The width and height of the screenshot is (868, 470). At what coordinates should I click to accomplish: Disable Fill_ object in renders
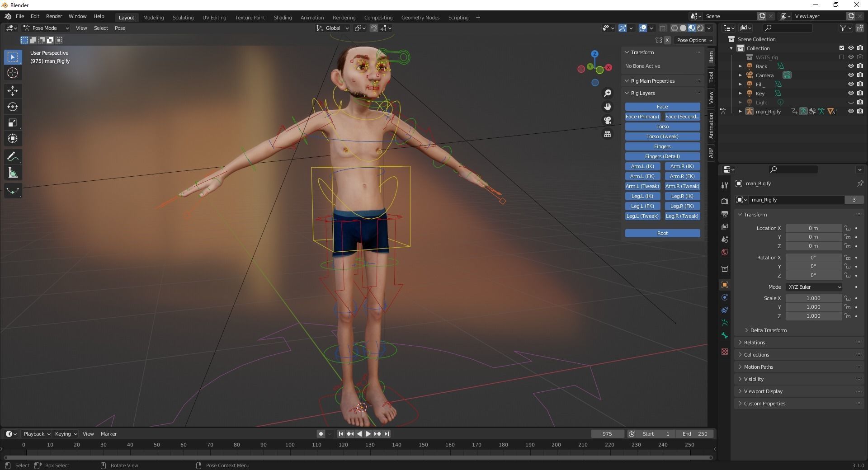coord(860,84)
